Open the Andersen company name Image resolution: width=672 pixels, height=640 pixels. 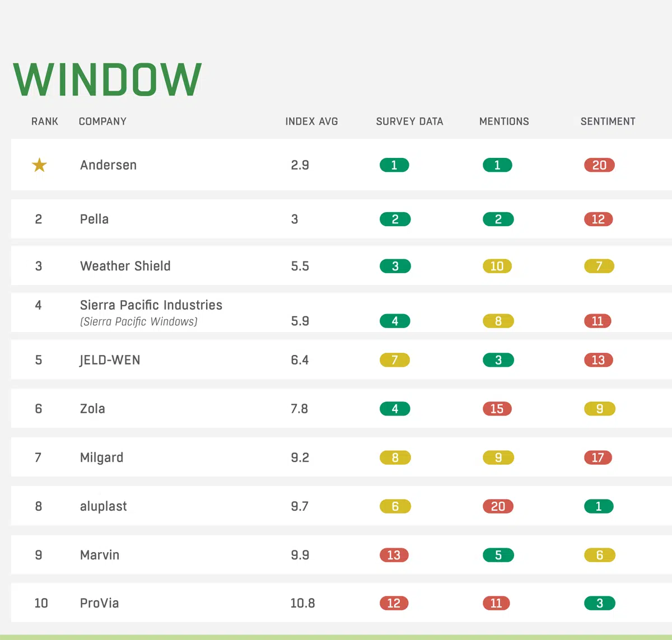click(108, 165)
